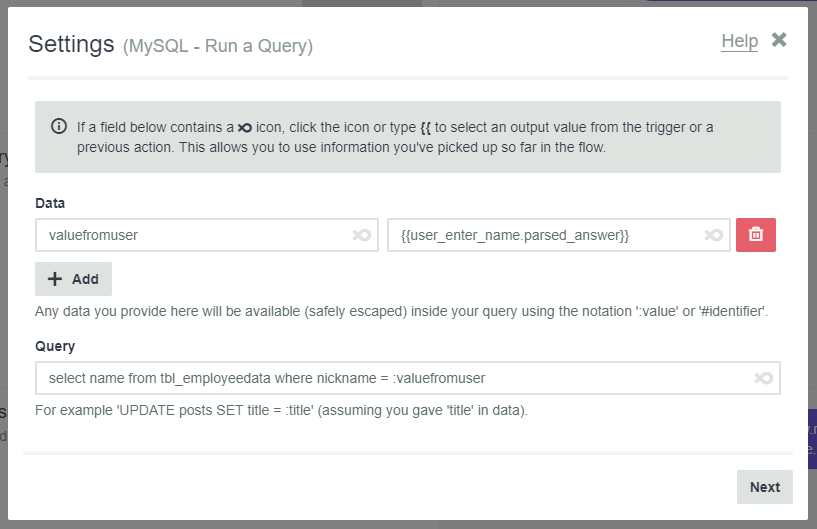The width and height of the screenshot is (817, 529).
Task: Delete the valuefromuser data row with the trash icon
Action: (756, 235)
